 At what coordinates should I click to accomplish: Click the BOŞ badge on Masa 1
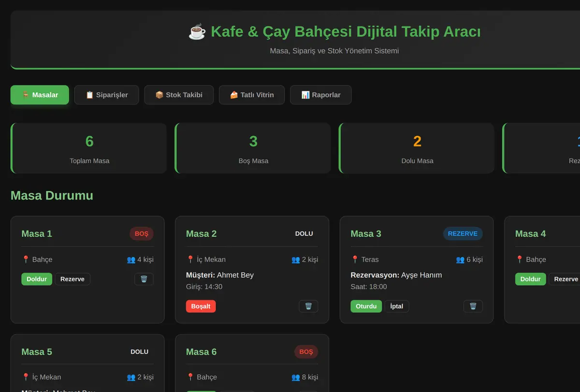click(x=142, y=233)
